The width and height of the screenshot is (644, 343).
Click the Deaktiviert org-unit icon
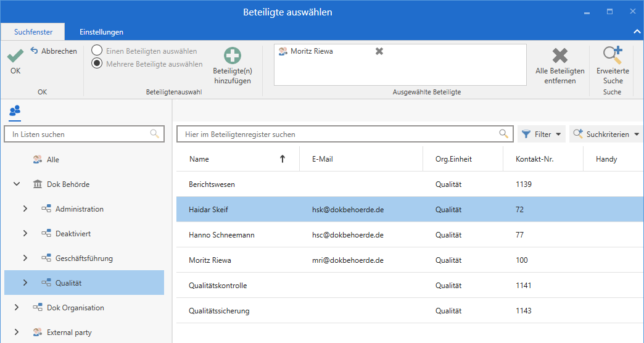46,233
